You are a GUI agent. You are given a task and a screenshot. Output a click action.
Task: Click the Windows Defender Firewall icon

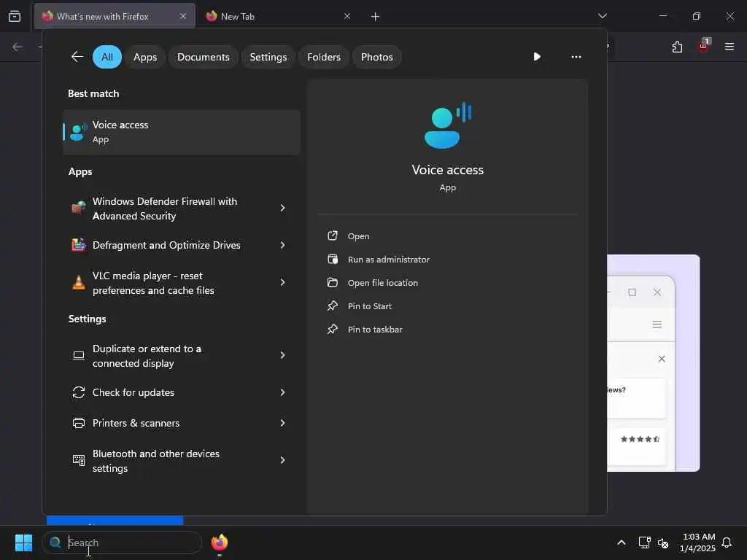pos(79,208)
